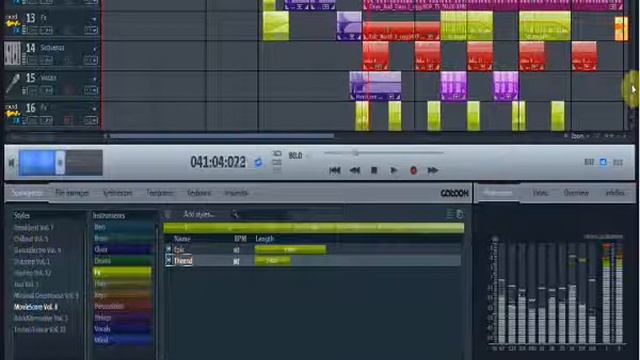Click the blue middle view-mode icon at transport right

603,162
